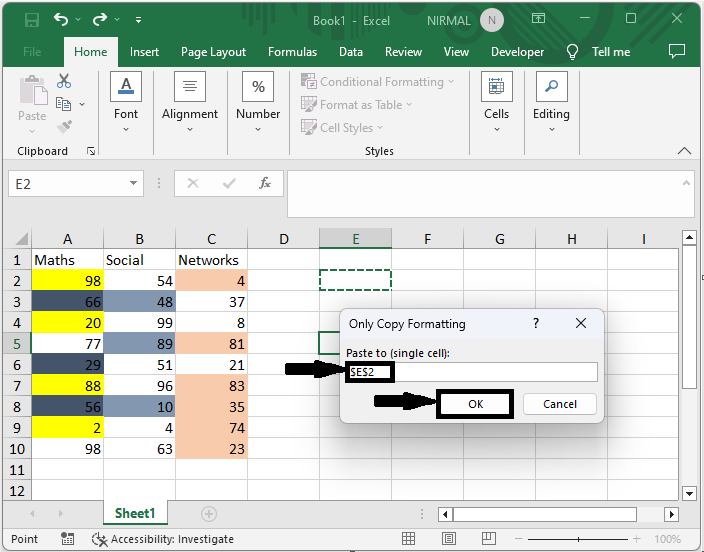Confirm entry with checkmark icon
The width and height of the screenshot is (704, 552).
click(x=229, y=183)
